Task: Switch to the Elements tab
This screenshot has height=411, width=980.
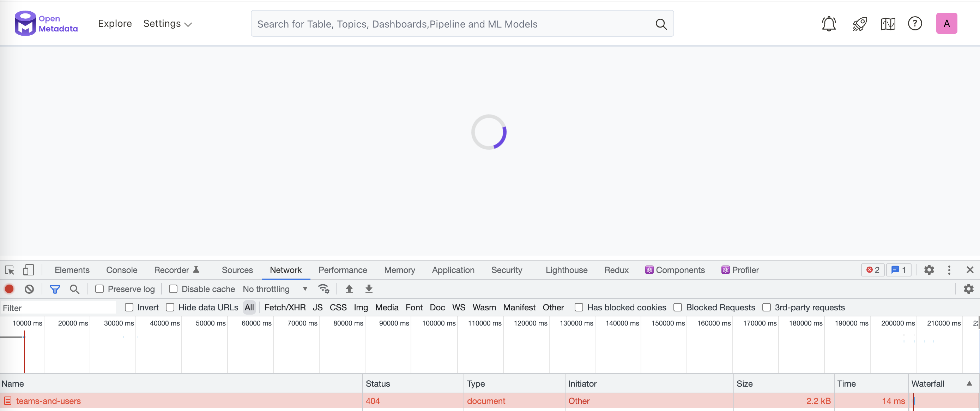Action: click(x=72, y=270)
